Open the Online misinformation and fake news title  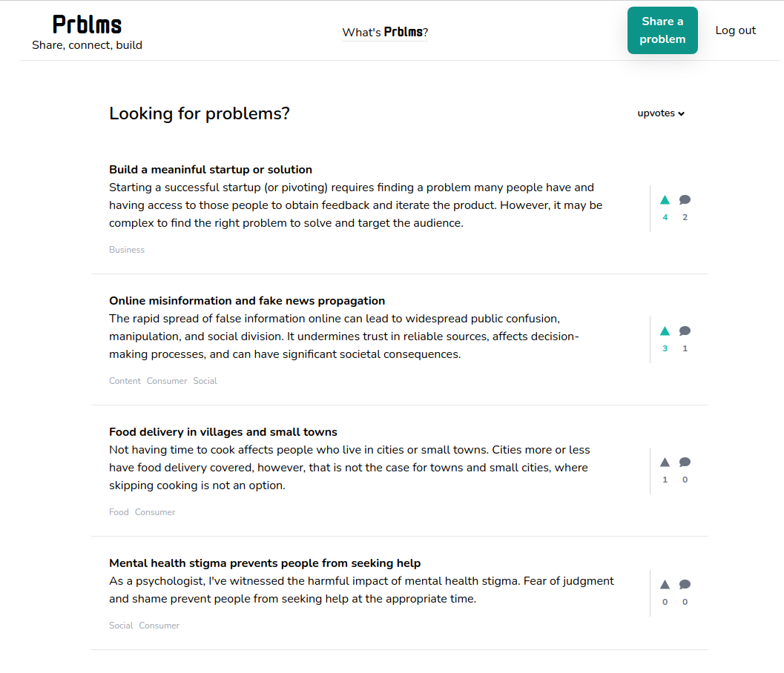pos(247,301)
